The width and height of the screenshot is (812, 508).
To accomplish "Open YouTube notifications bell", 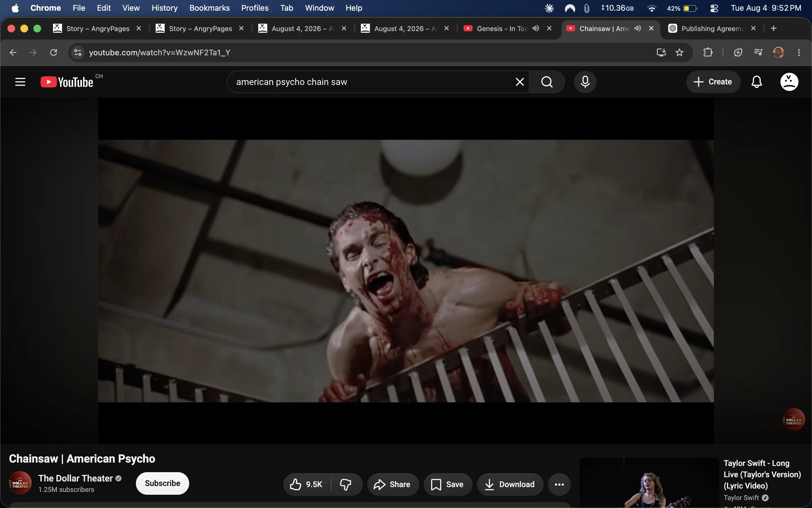I will click(x=757, y=82).
